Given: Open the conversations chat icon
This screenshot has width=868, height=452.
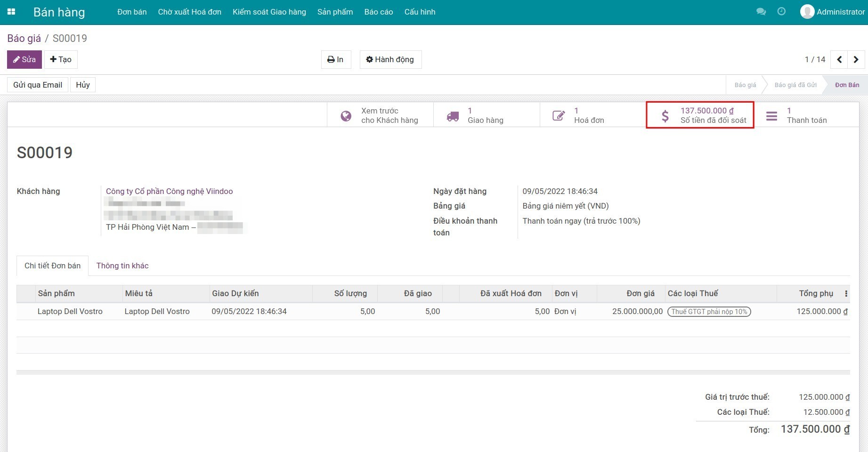Looking at the screenshot, I should click(x=761, y=12).
